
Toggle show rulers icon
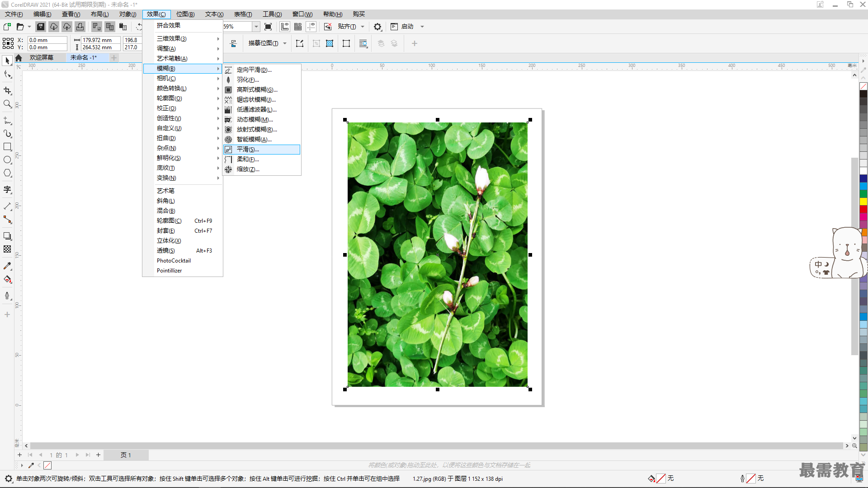coord(285,27)
